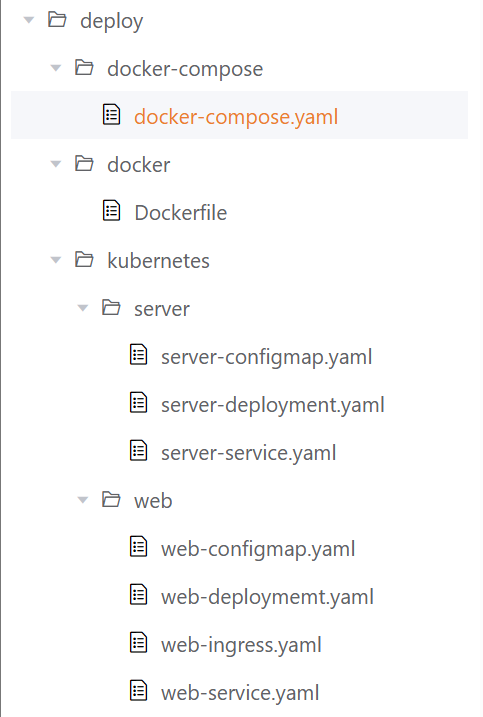Click the server folder icon

click(111, 308)
